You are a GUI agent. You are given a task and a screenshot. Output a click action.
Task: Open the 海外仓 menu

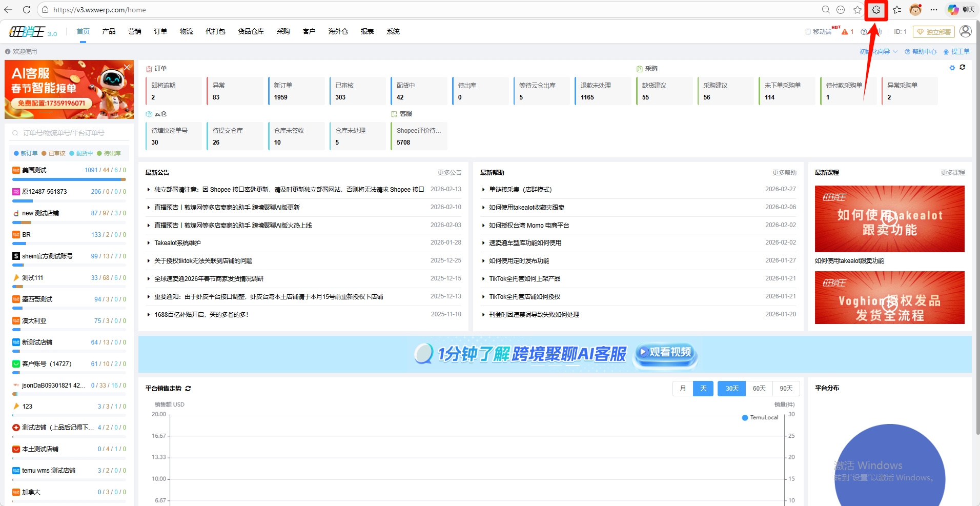point(338,31)
